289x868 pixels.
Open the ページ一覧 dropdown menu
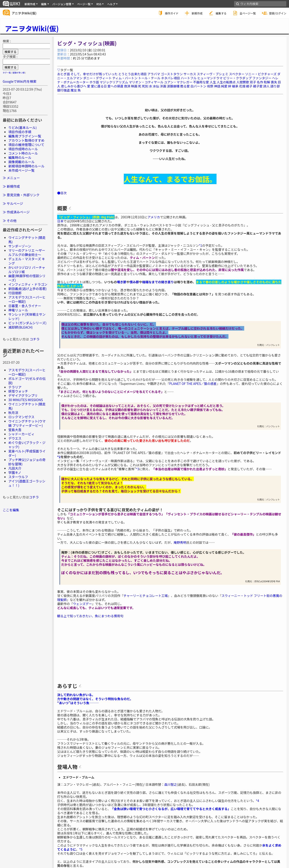85,4
